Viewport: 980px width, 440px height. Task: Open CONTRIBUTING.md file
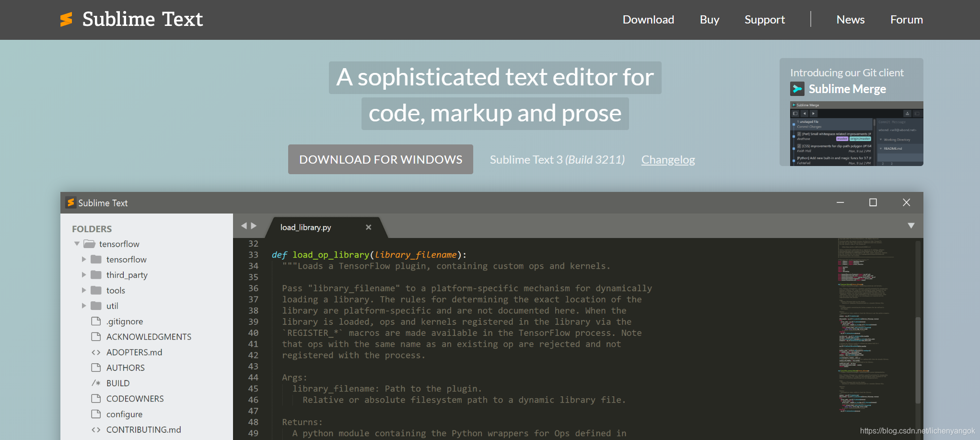click(144, 429)
